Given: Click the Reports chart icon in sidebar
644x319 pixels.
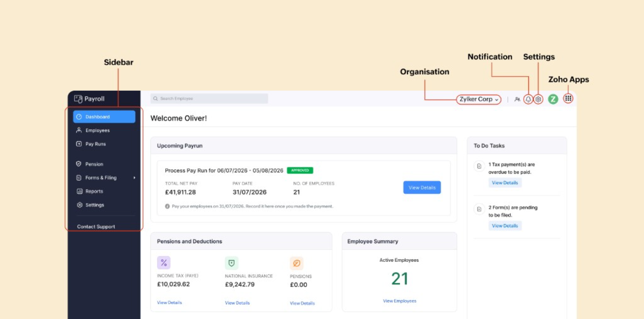Looking at the screenshot, I should (x=79, y=191).
